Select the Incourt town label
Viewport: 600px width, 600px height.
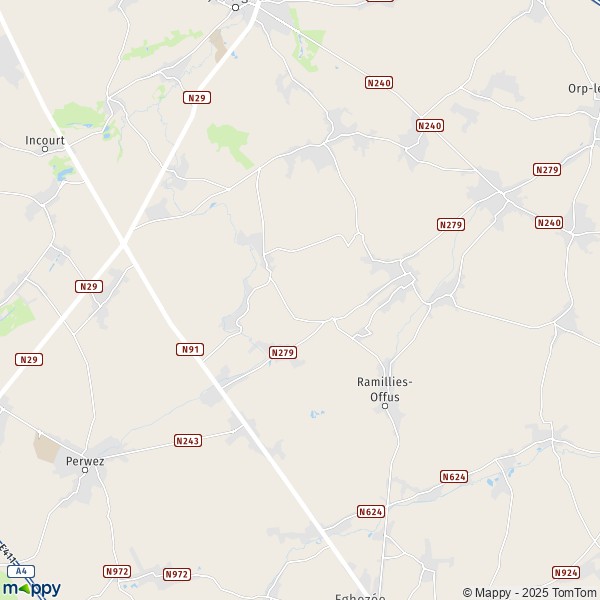[x=45, y=140]
